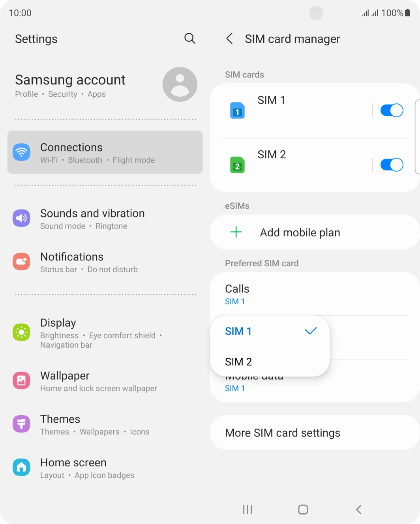Turn off the SIM 1 switch

(392, 110)
